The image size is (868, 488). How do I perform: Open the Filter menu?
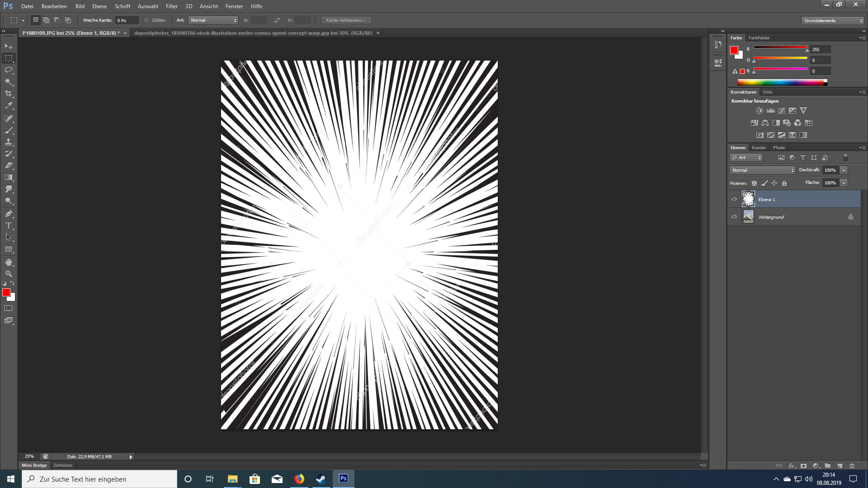tap(171, 6)
